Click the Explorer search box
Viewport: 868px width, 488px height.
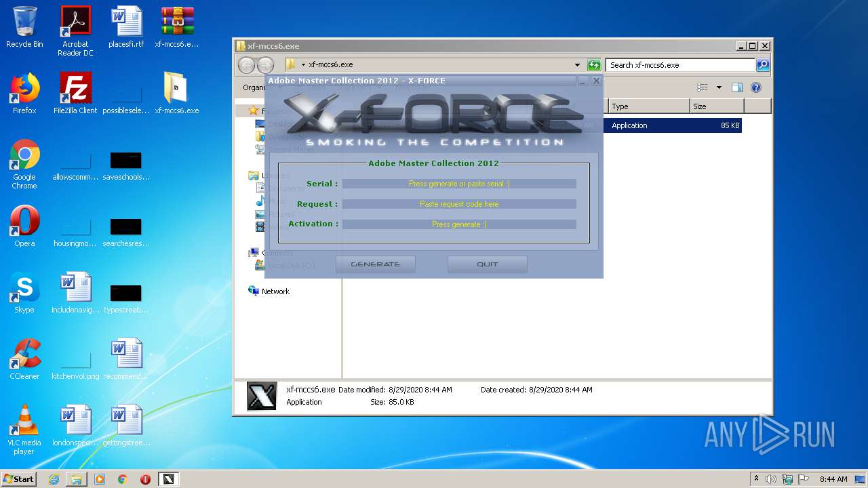tap(680, 65)
